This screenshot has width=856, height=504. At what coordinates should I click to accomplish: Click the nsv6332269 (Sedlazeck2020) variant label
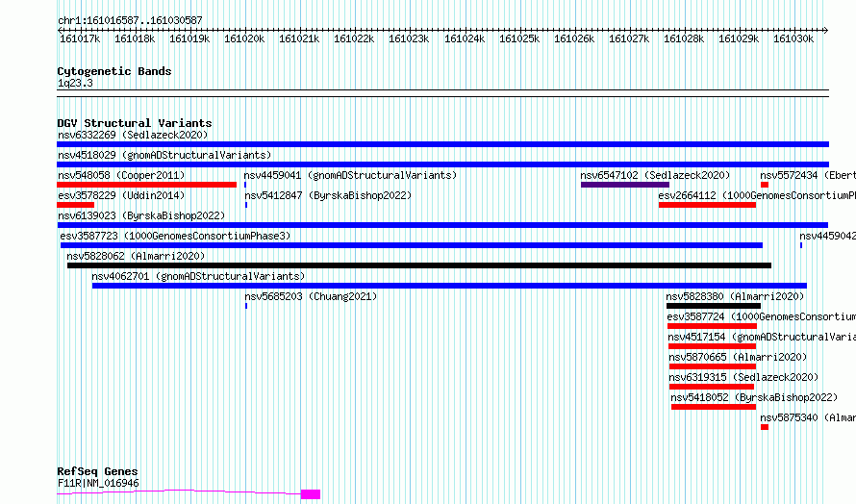[133, 135]
